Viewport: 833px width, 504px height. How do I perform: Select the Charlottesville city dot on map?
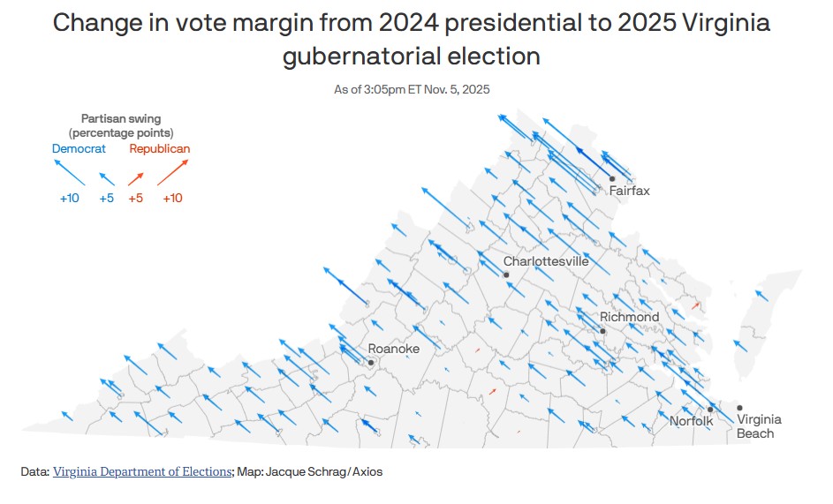(x=507, y=275)
